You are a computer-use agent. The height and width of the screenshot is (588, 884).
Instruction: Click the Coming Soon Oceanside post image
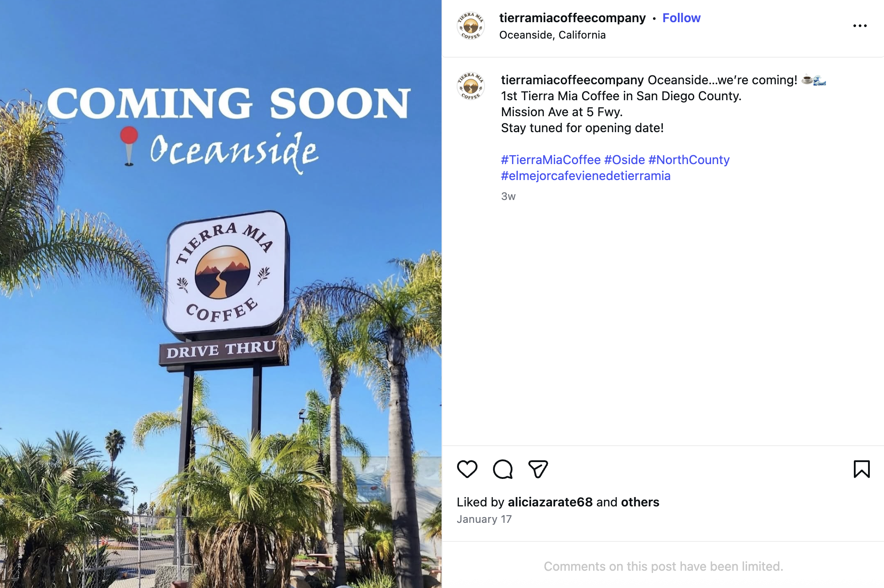point(221,294)
